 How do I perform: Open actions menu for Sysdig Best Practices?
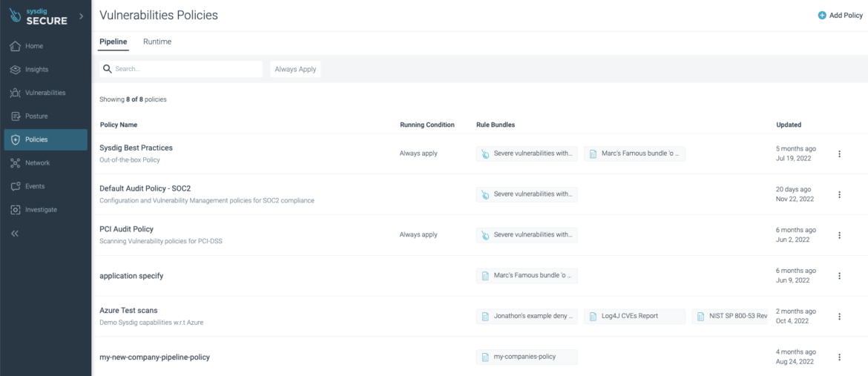pyautogui.click(x=839, y=154)
